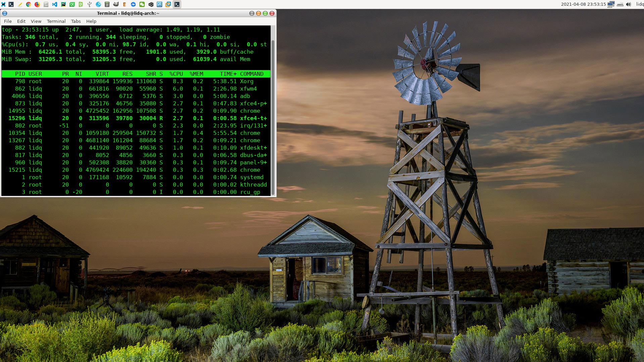The width and height of the screenshot is (644, 362).
Task: Click the highlighted PID 15296 row
Action: click(x=136, y=118)
